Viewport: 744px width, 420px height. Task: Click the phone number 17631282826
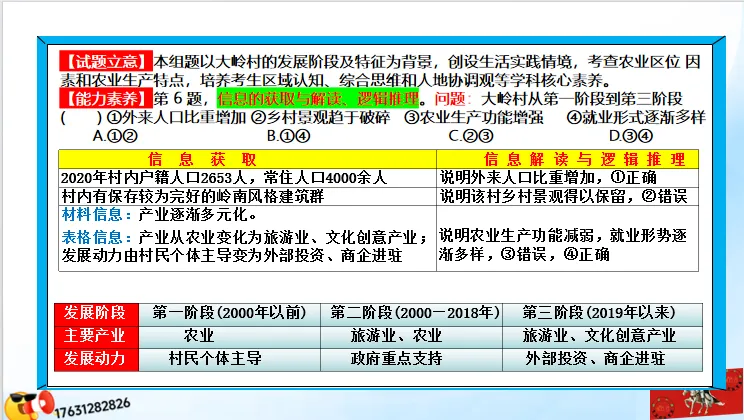pos(92,408)
